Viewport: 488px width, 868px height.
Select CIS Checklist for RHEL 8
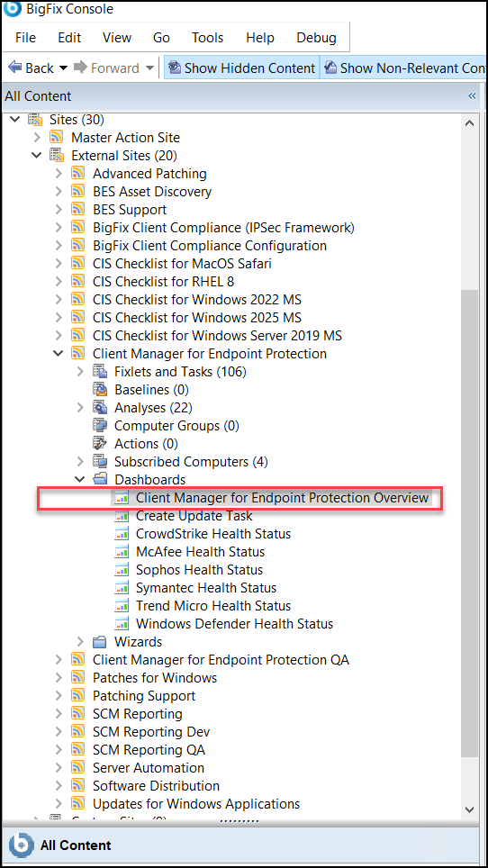[163, 281]
